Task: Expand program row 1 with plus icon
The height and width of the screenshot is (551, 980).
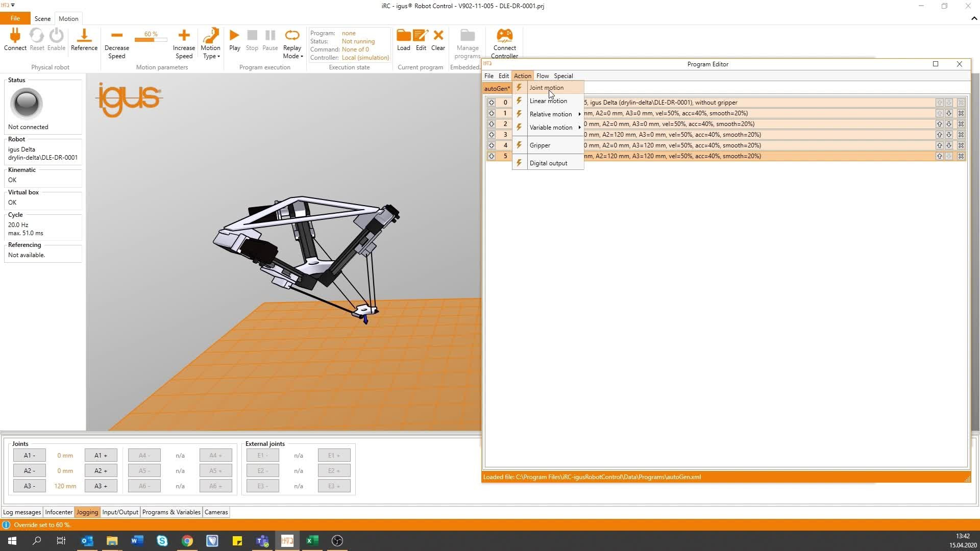Action: point(492,113)
